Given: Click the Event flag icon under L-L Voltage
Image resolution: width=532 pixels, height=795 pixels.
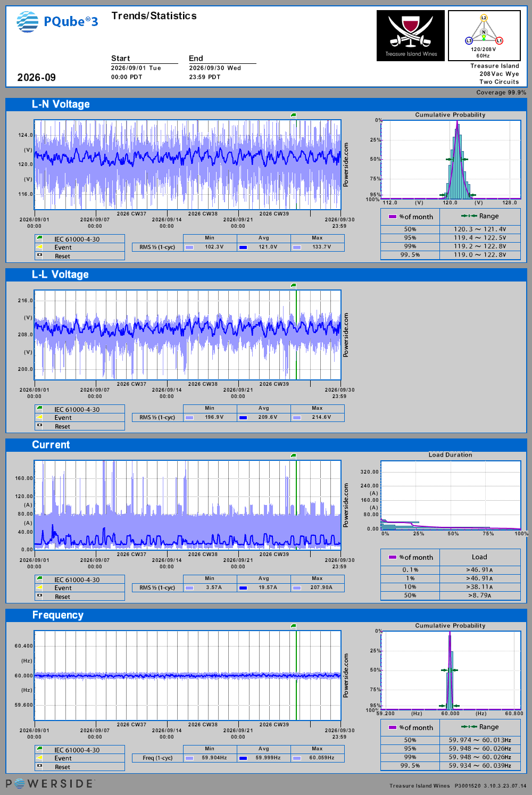Looking at the screenshot, I should [39, 417].
